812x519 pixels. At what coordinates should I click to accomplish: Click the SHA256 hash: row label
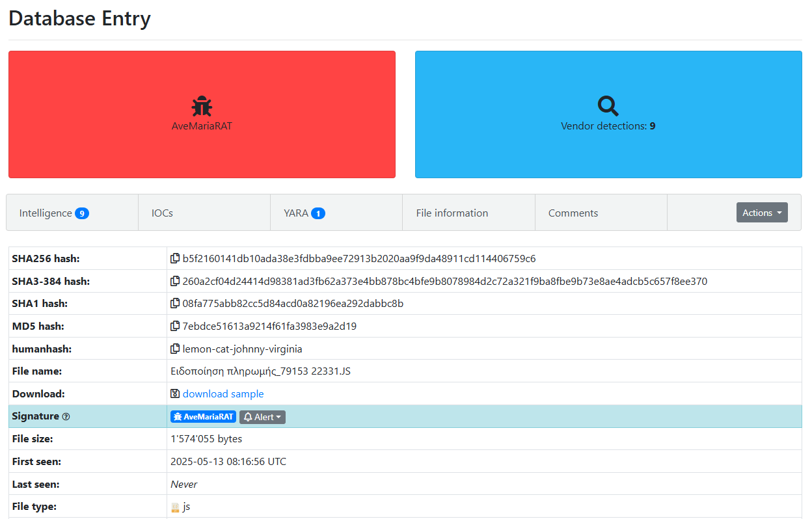click(46, 259)
